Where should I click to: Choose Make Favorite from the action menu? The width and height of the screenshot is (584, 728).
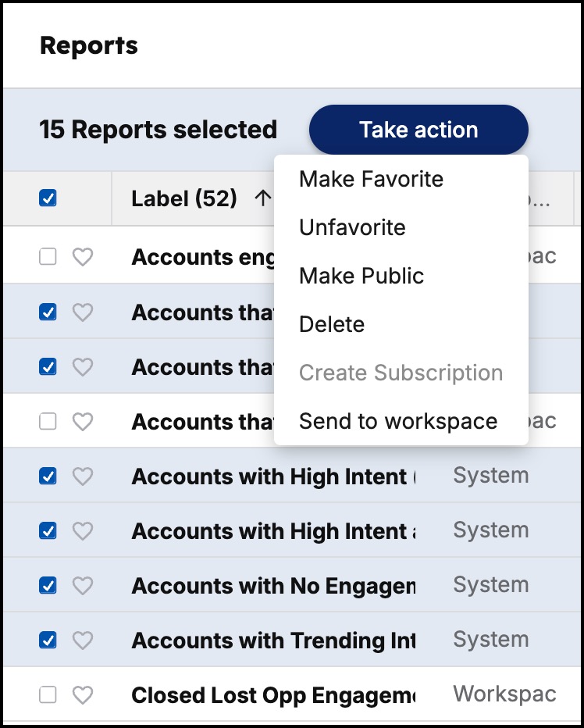click(x=371, y=179)
